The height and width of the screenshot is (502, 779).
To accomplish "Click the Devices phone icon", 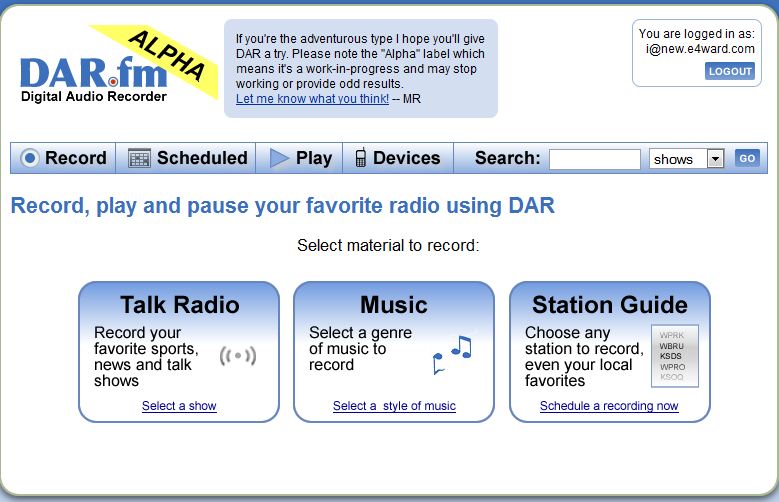I will click(x=361, y=158).
